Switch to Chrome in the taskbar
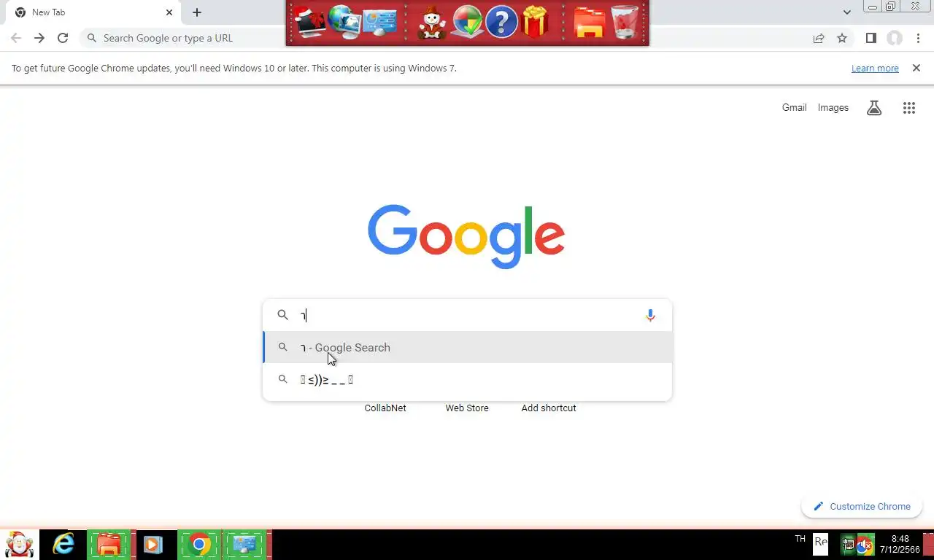The width and height of the screenshot is (934, 560). click(x=198, y=545)
